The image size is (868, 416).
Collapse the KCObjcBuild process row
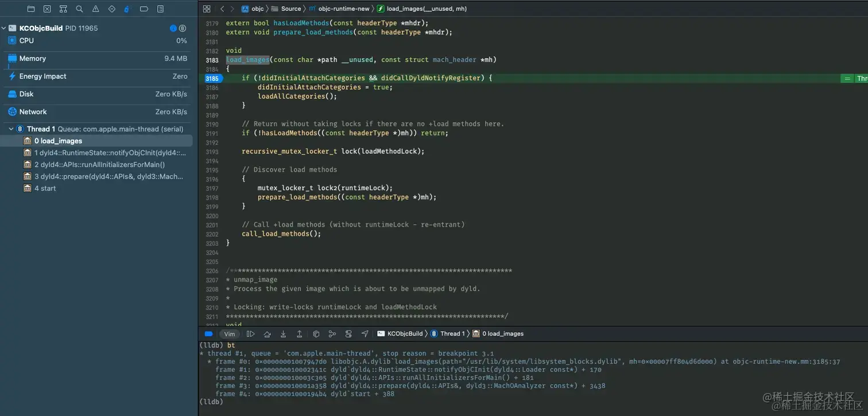(4, 28)
